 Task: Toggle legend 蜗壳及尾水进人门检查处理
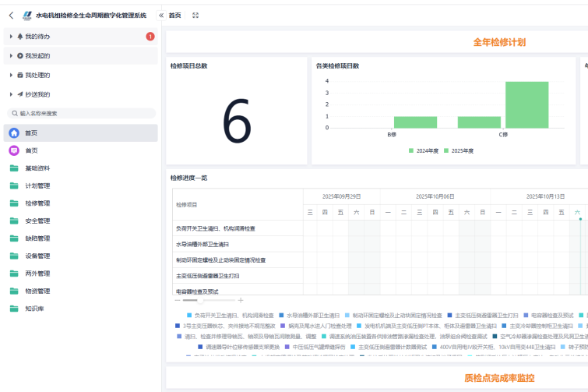tap(316, 326)
